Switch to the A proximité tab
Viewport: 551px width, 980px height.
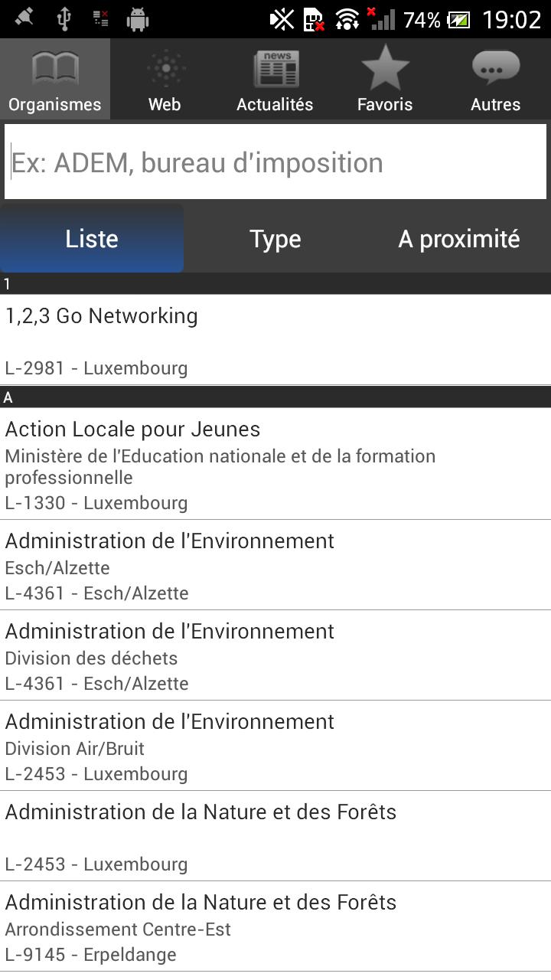click(459, 239)
